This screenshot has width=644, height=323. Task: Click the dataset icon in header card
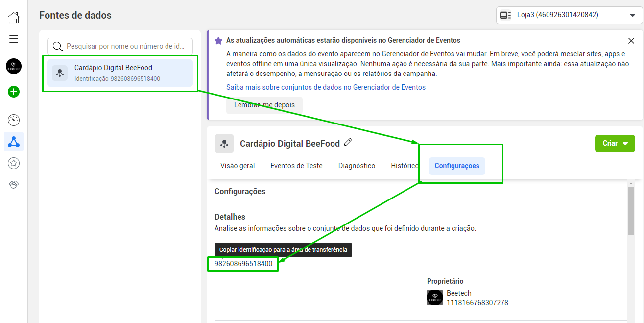coord(224,144)
